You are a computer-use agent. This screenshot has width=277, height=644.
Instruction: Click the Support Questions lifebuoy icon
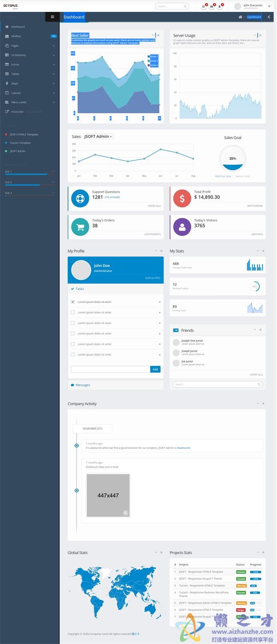80,198
